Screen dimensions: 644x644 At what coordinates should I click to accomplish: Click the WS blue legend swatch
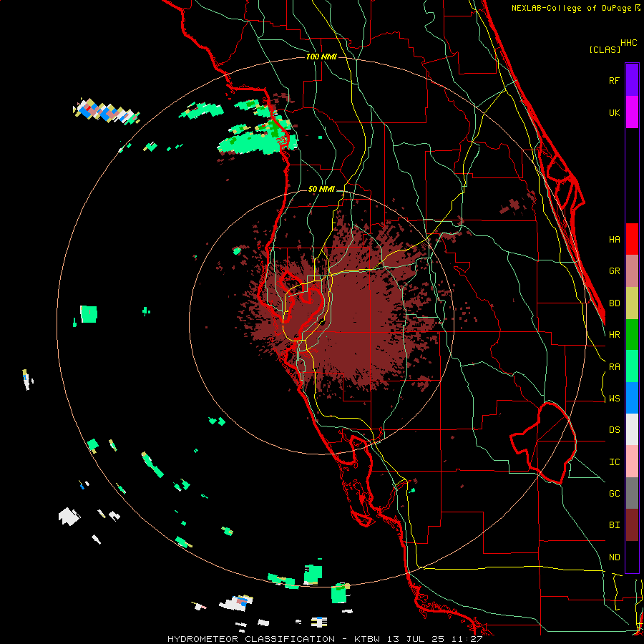pos(632,398)
